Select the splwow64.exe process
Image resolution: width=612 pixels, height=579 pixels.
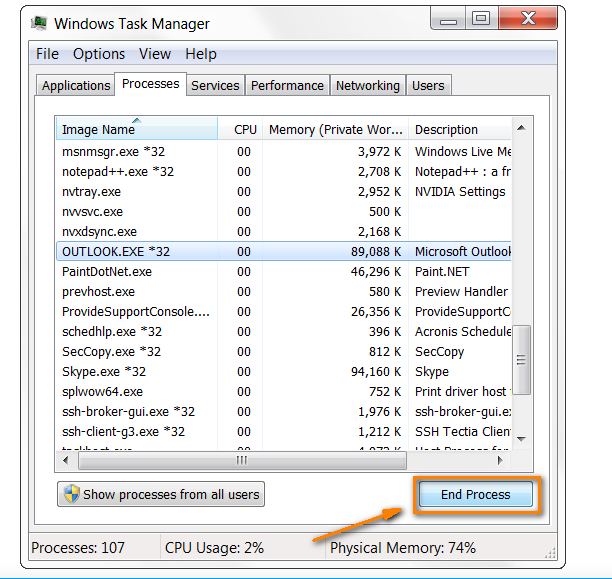pos(284,392)
